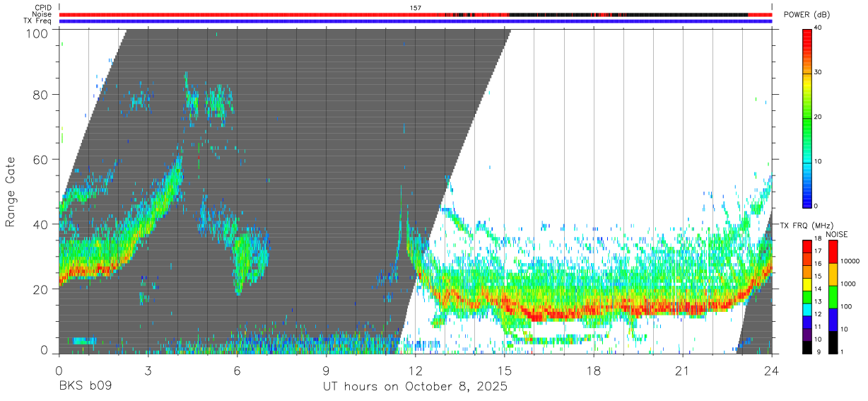This screenshot has width=868, height=401.
Task: Click the blue TX Freq strip above the plot
Action: tap(416, 21)
